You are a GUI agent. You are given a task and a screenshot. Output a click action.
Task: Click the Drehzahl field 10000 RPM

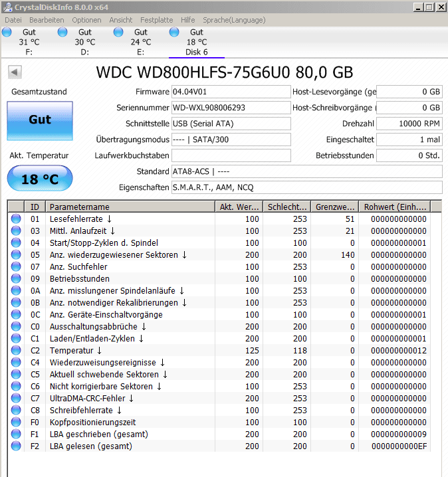click(x=409, y=124)
